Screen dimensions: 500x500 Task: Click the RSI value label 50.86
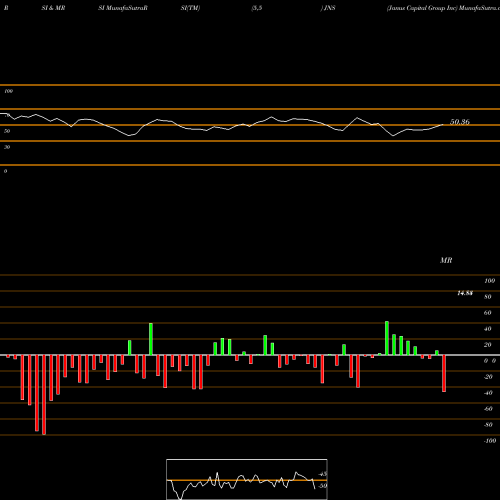pyautogui.click(x=460, y=122)
